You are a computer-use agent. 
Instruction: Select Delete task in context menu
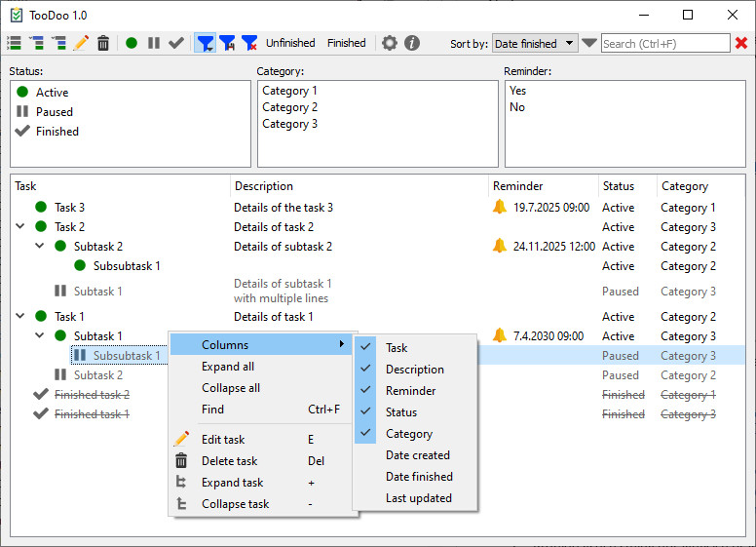point(261,460)
